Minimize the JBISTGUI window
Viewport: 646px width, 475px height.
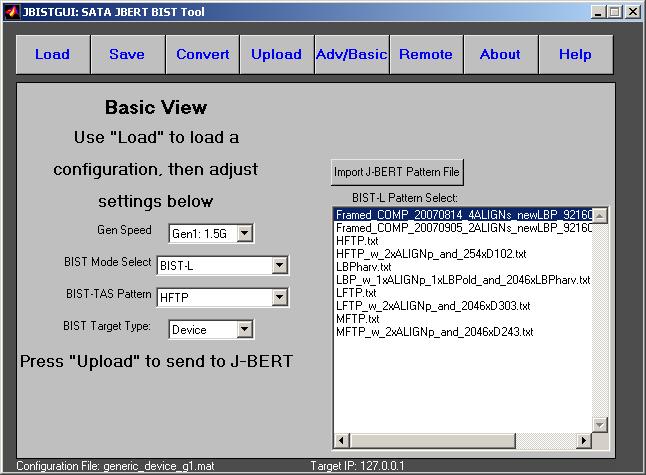click(x=598, y=12)
